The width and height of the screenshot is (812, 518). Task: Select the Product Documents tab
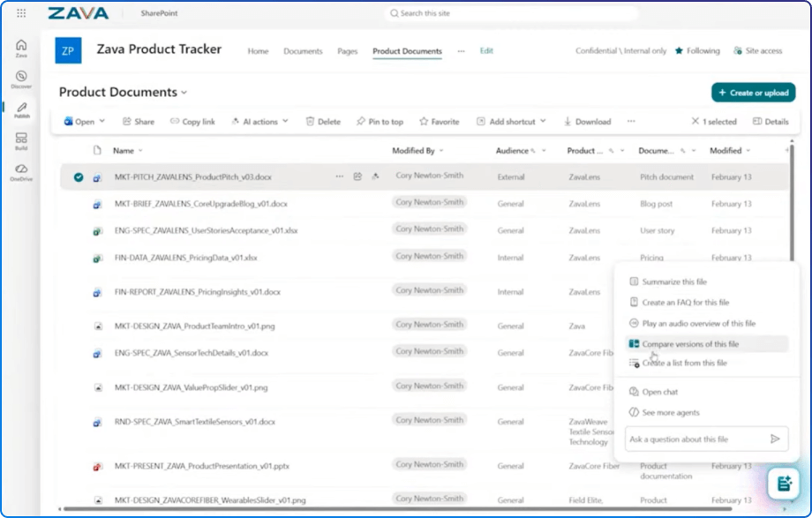click(x=407, y=51)
